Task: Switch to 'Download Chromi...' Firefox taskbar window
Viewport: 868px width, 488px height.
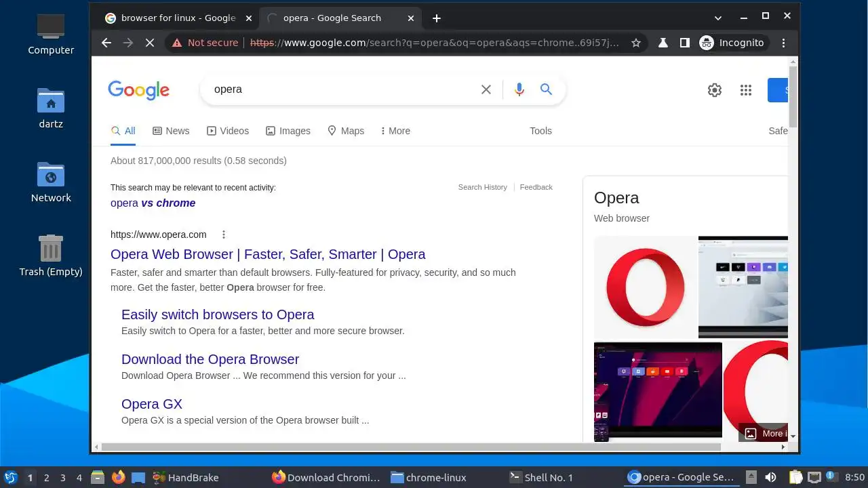Action: (326, 478)
